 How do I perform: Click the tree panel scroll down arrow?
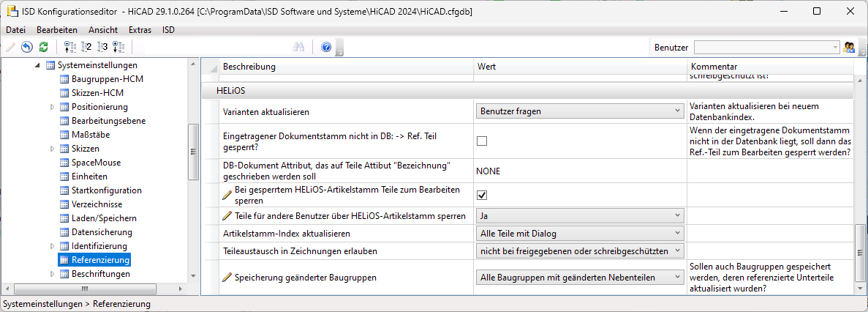193,275
